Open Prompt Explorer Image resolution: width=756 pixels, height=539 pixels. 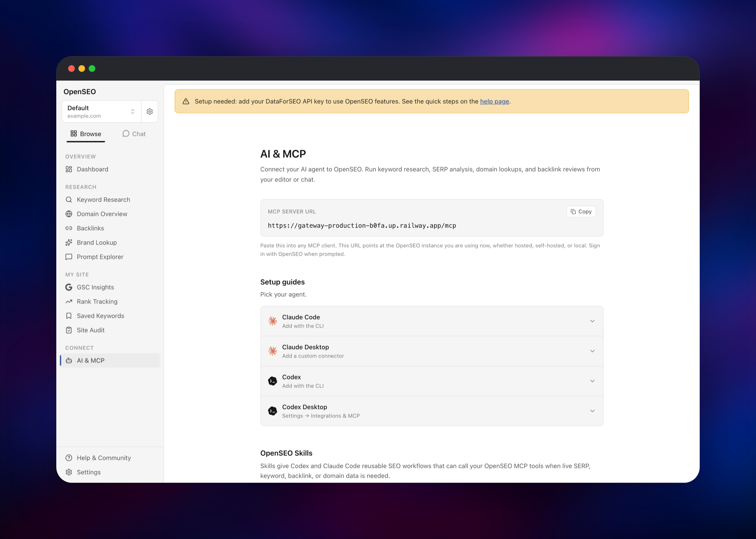(110, 257)
